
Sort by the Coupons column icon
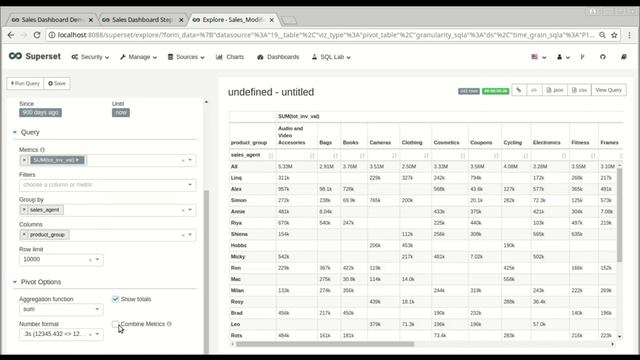496,156
